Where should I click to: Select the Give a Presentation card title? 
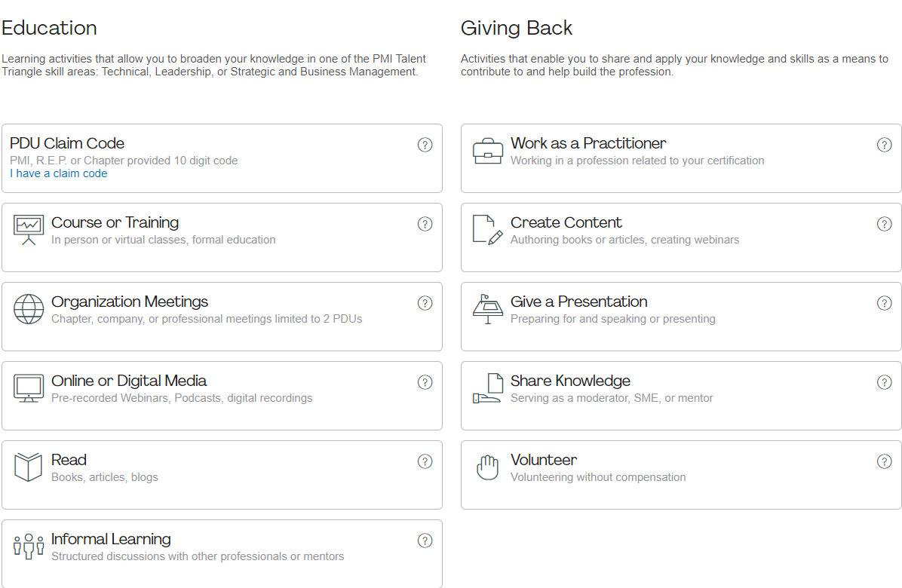click(578, 302)
